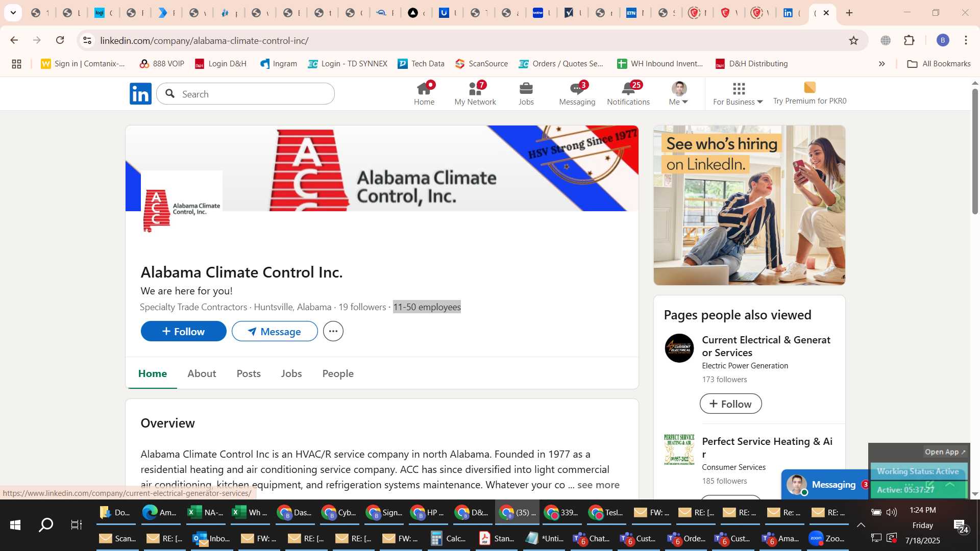Open Perfect Service Heating & Air page
Image resolution: width=980 pixels, height=551 pixels.
click(767, 447)
